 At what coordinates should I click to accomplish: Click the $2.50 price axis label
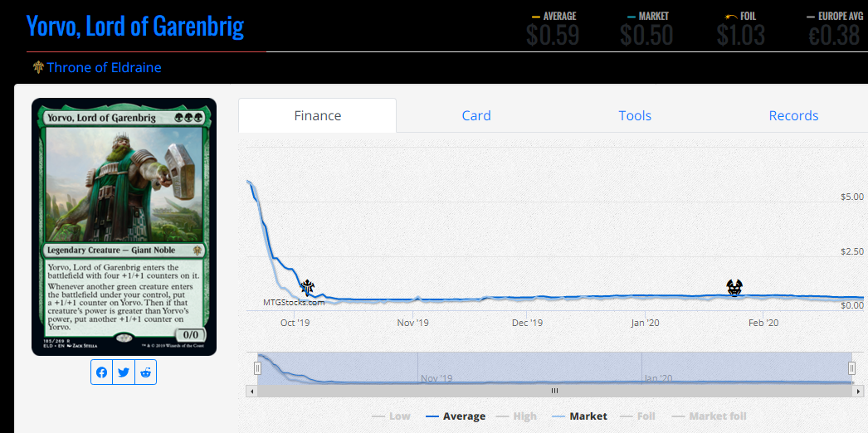tap(851, 251)
